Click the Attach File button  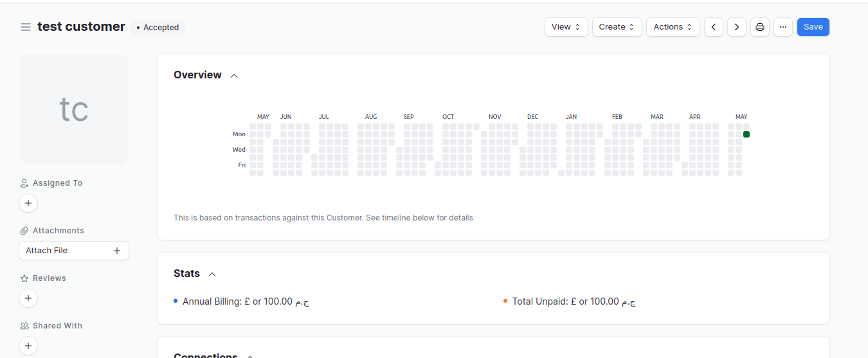click(x=74, y=251)
